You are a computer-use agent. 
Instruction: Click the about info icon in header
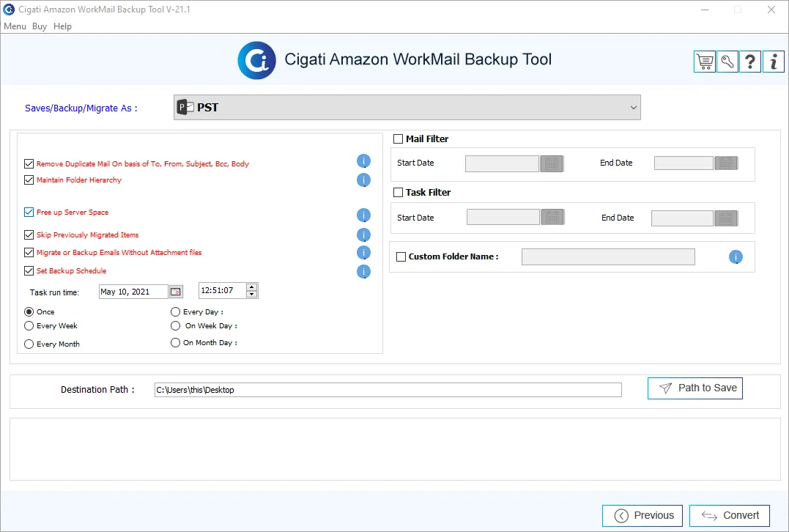(x=774, y=62)
